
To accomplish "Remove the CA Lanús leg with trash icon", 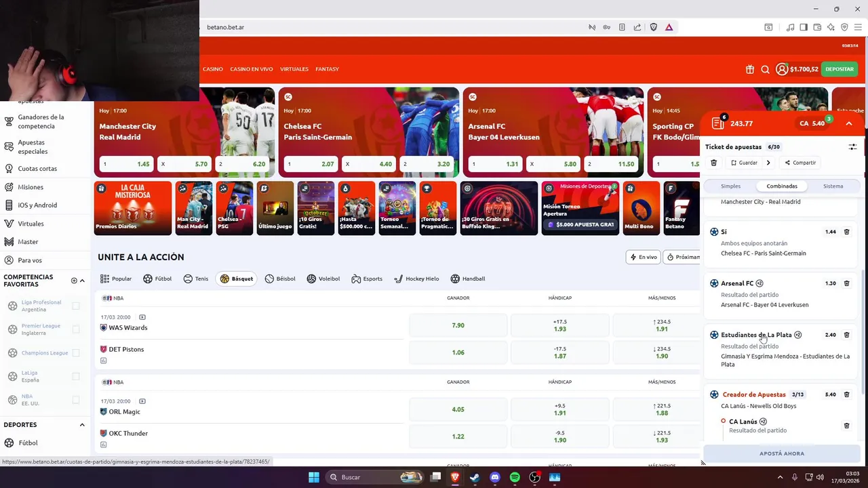I will pyautogui.click(x=846, y=426).
